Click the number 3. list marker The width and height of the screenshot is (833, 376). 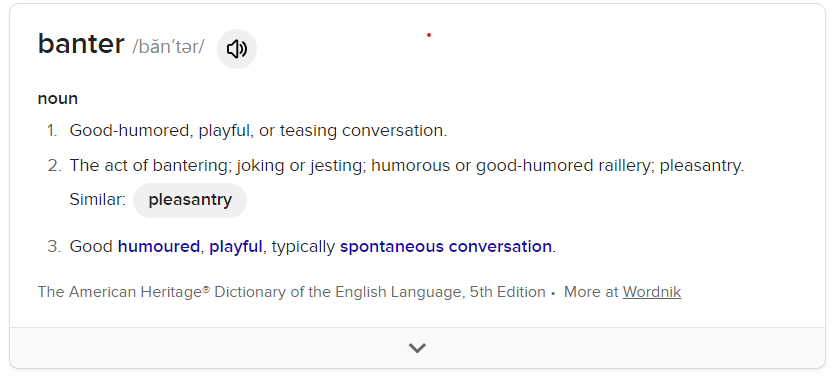55,246
